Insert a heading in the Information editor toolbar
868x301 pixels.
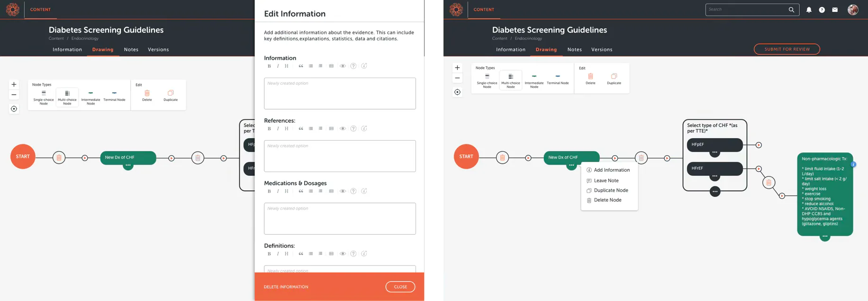coord(286,66)
